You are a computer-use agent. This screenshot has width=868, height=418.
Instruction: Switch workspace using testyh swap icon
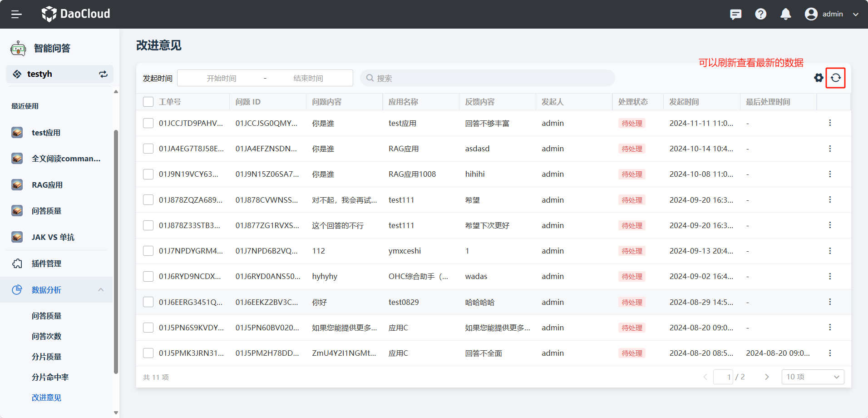pos(103,74)
